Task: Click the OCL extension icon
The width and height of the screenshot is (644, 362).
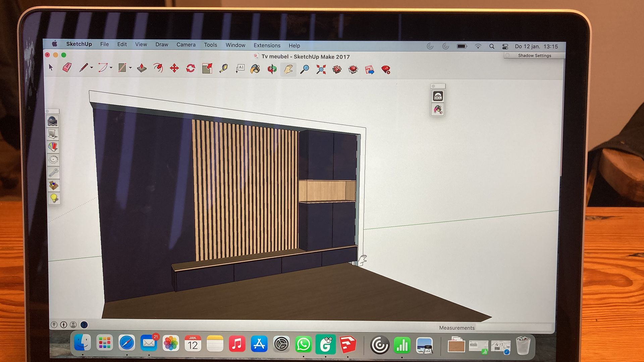Action: point(438,97)
